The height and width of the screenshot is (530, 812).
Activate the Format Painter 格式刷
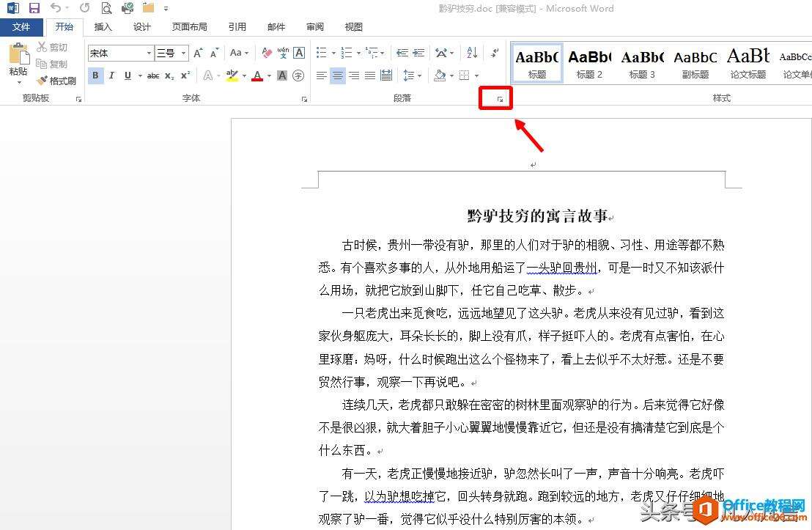click(57, 81)
